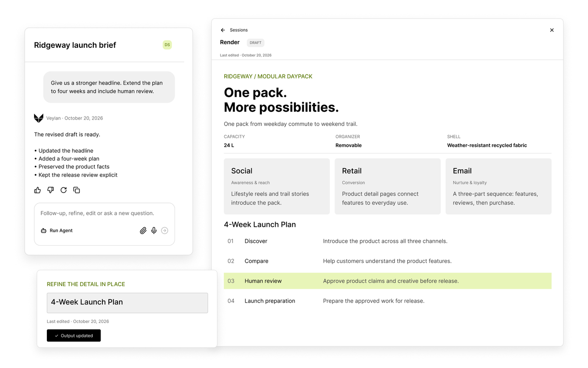Select the highlighted Human review row
Screen dimensions: 588x368
click(387, 281)
